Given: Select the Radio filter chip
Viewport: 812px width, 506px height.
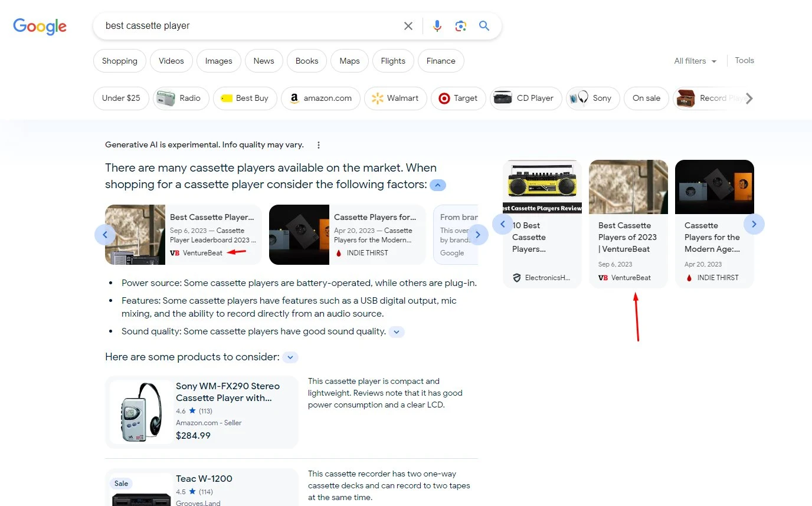Looking at the screenshot, I should tap(181, 98).
